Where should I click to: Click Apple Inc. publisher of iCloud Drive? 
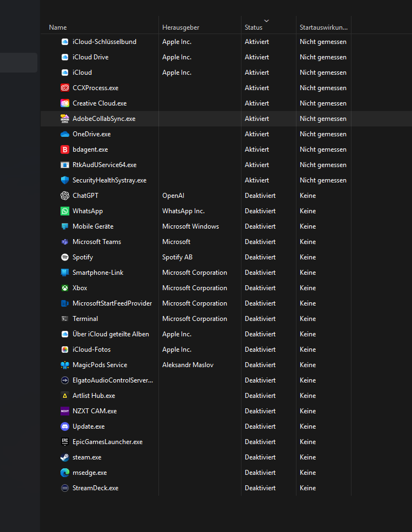point(177,57)
